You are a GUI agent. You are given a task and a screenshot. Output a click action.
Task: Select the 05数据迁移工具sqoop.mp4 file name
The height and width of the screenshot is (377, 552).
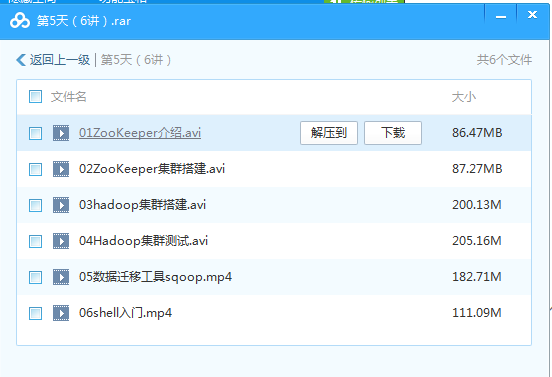tap(155, 277)
